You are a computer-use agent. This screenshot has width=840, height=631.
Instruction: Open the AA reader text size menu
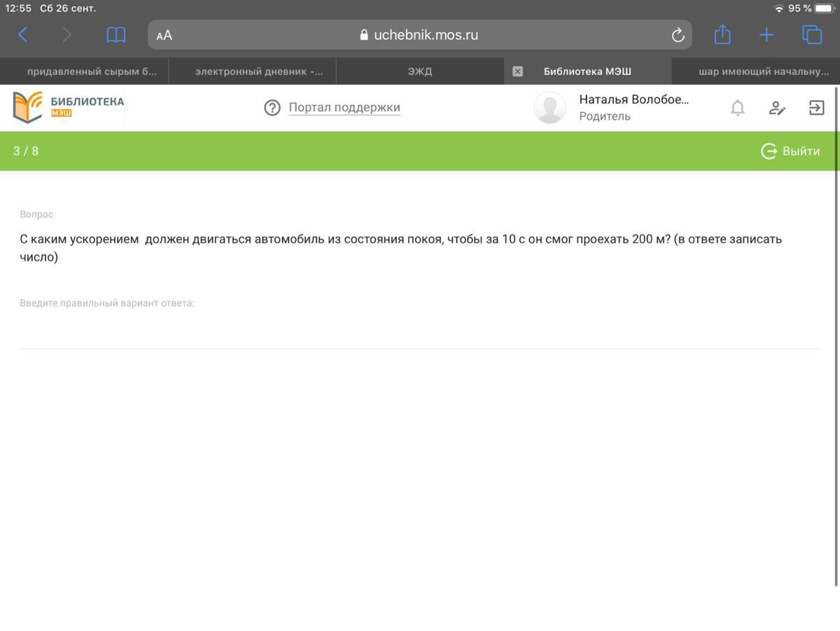pos(164,35)
